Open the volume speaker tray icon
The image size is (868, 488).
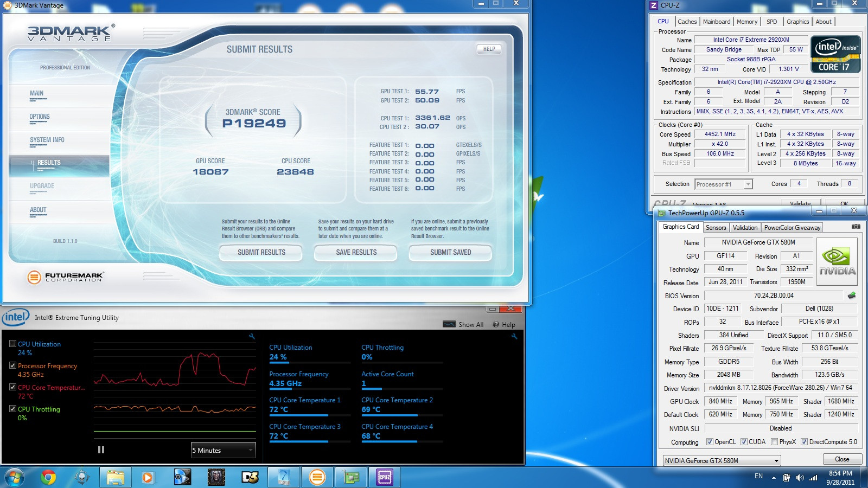[800, 478]
